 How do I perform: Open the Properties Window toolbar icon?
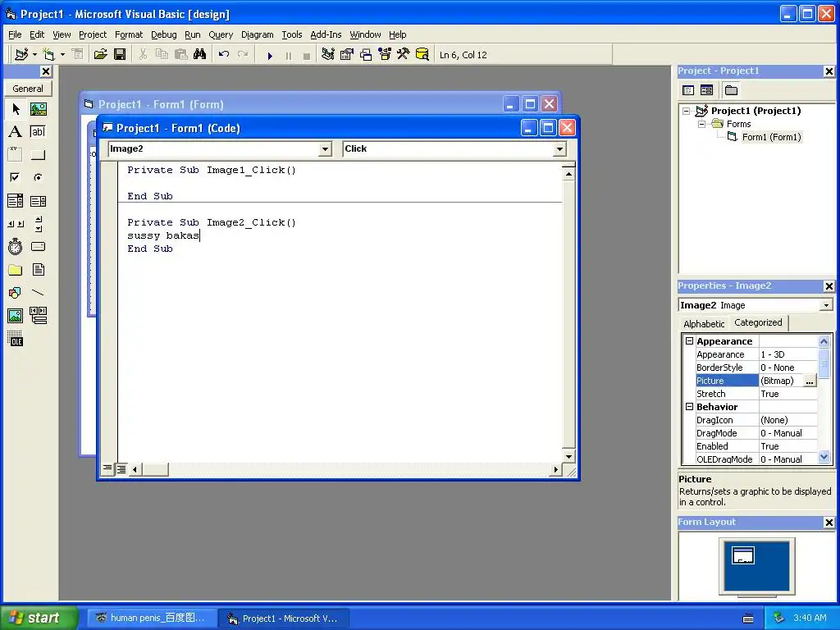click(347, 54)
